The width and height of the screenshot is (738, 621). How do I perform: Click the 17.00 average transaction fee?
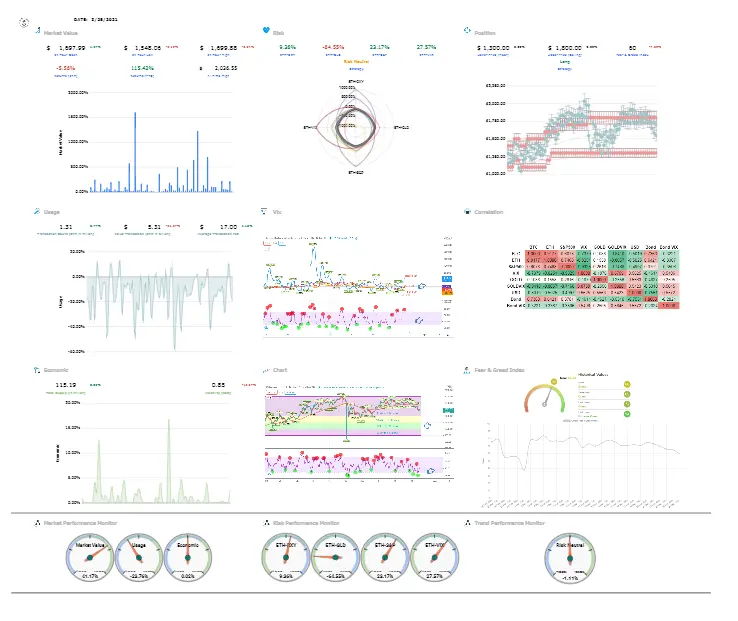coord(228,227)
